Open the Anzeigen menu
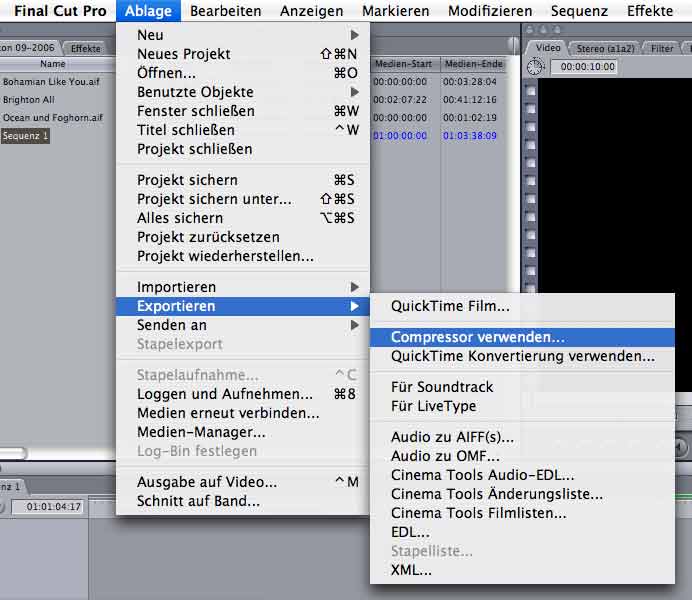692x600 pixels. 312,11
